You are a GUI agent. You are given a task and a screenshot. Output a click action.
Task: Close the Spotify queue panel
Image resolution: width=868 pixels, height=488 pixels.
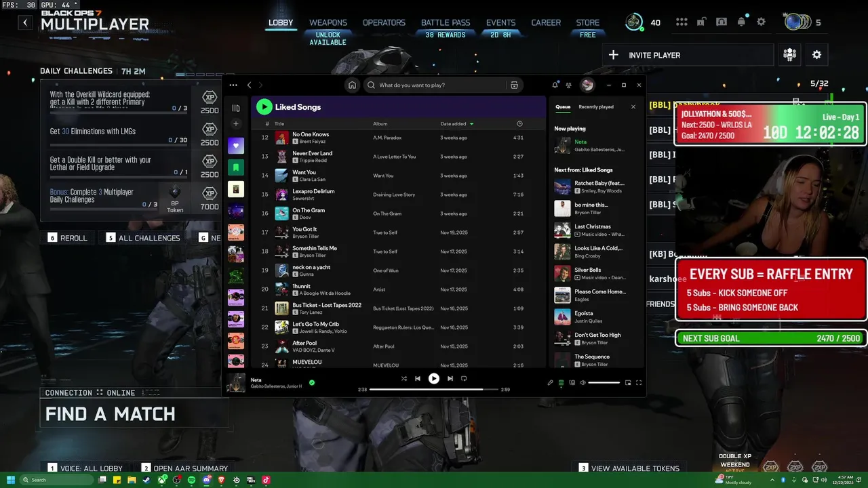(x=633, y=106)
